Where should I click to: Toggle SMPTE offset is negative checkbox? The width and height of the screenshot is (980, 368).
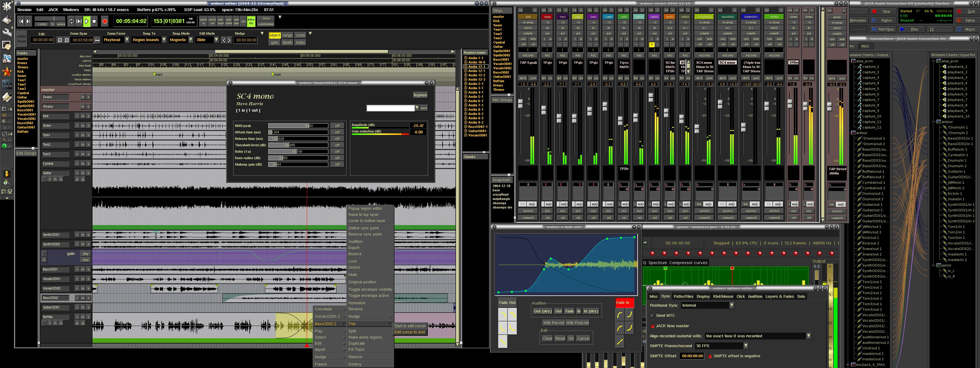[x=710, y=356]
